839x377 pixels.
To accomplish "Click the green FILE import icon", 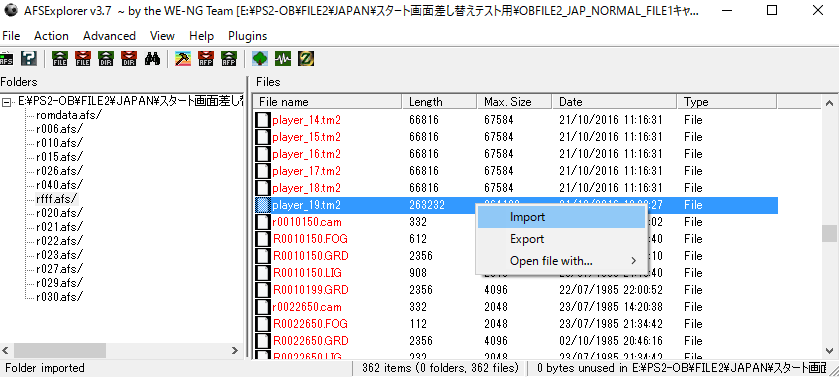I will click(x=60, y=58).
